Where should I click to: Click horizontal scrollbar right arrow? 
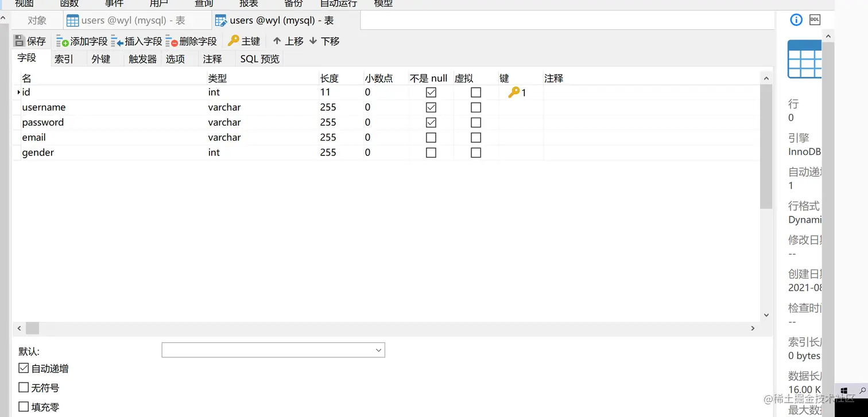753,328
